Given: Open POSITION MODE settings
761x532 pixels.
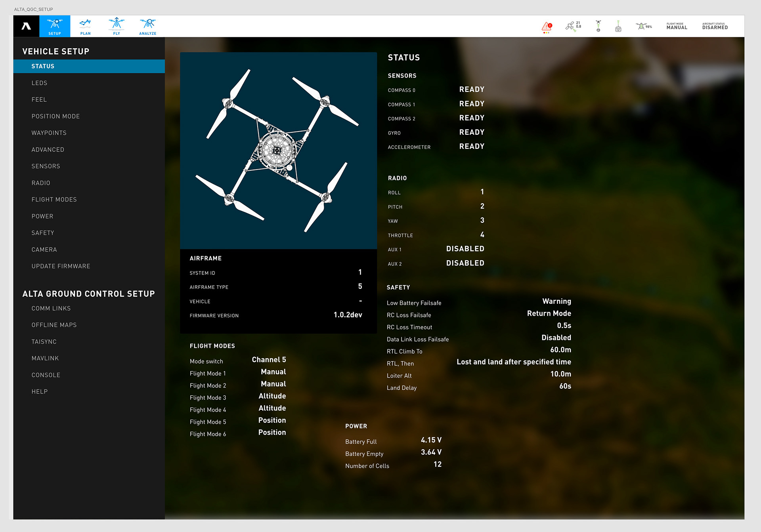Looking at the screenshot, I should pyautogui.click(x=55, y=116).
